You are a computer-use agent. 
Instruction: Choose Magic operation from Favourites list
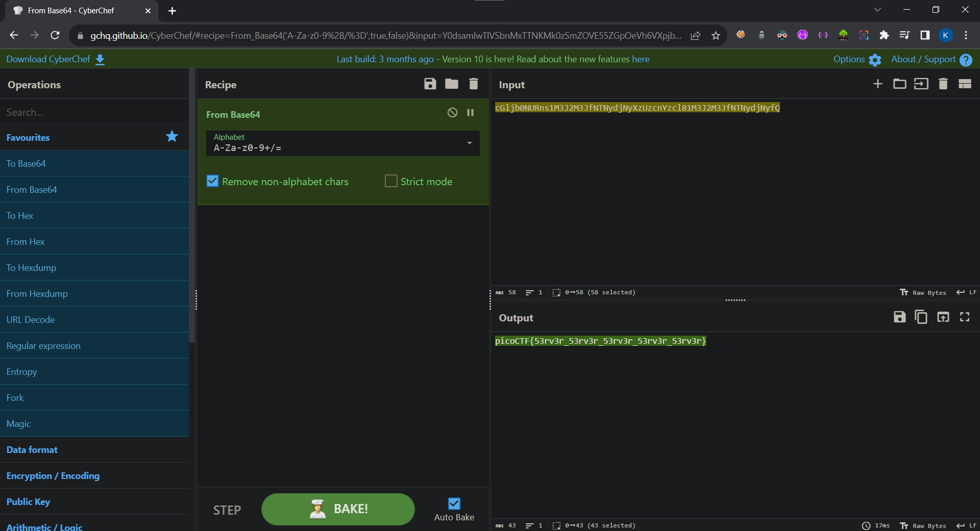pyautogui.click(x=19, y=424)
